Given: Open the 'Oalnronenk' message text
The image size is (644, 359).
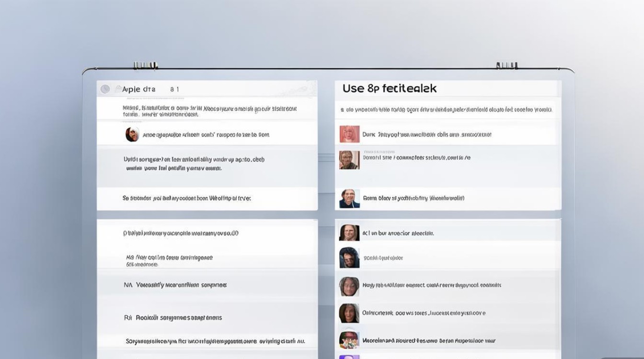Looking at the screenshot, I should coord(424,313).
